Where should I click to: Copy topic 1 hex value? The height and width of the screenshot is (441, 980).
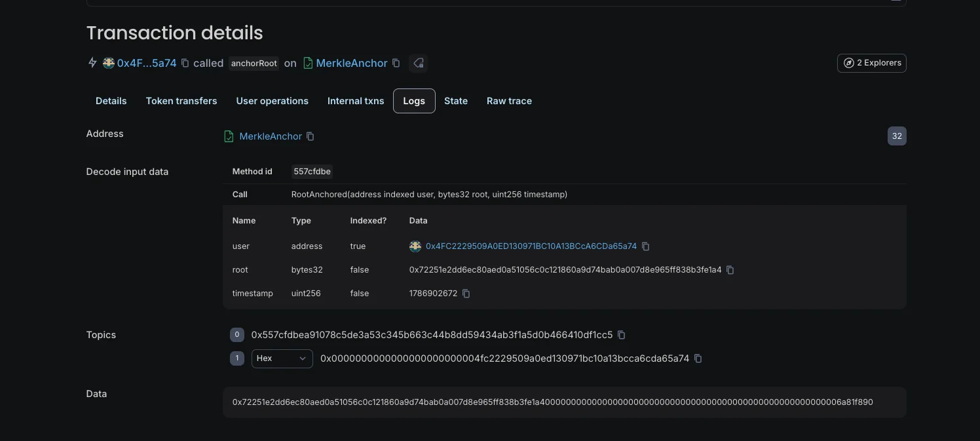tap(698, 358)
